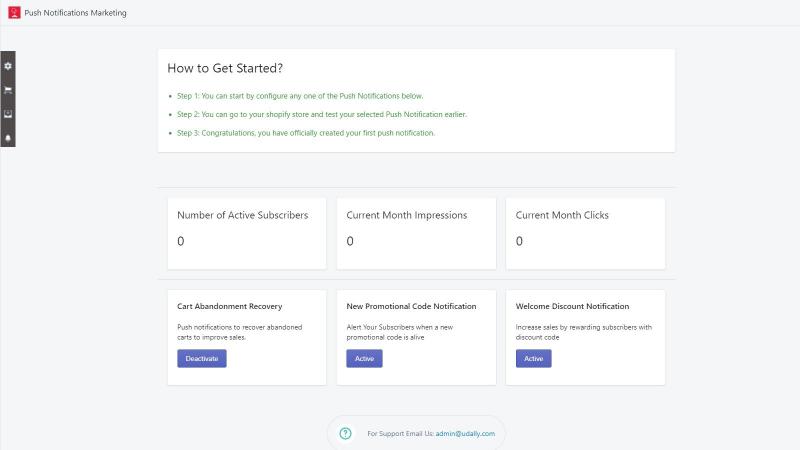Email support at admin@udally.com
The height and width of the screenshot is (450, 800).
point(465,433)
